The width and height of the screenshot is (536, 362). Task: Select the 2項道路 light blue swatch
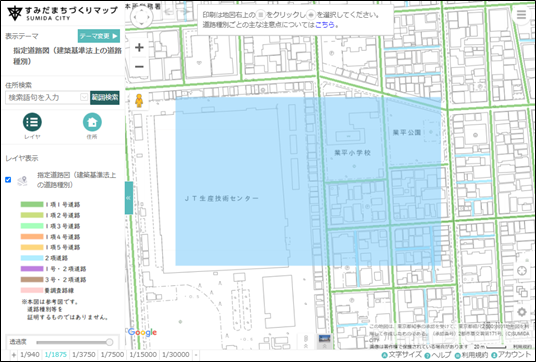pos(32,258)
